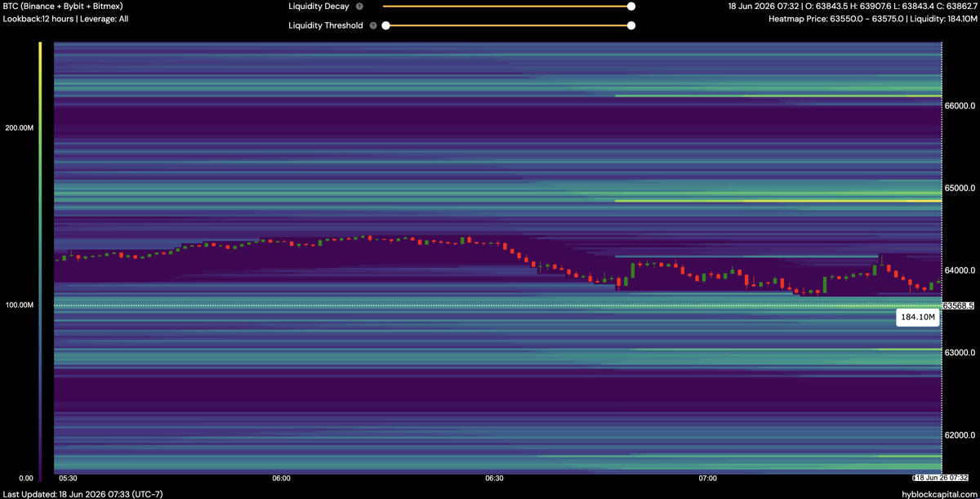Click the 06:00 time axis label
The height and width of the screenshot is (499, 980).
tap(281, 478)
